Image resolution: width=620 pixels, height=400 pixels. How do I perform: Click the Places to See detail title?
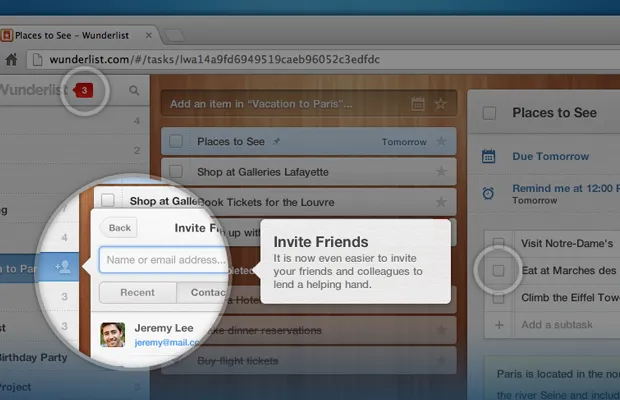(x=554, y=113)
